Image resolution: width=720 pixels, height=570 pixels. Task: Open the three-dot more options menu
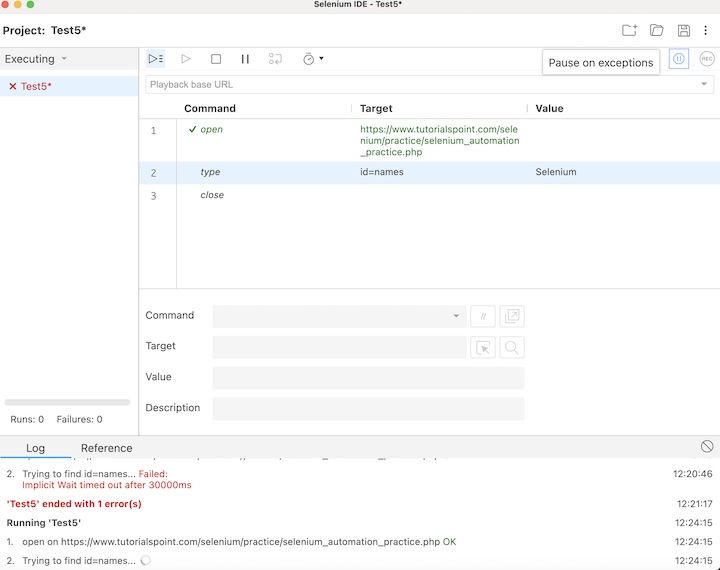point(706,31)
